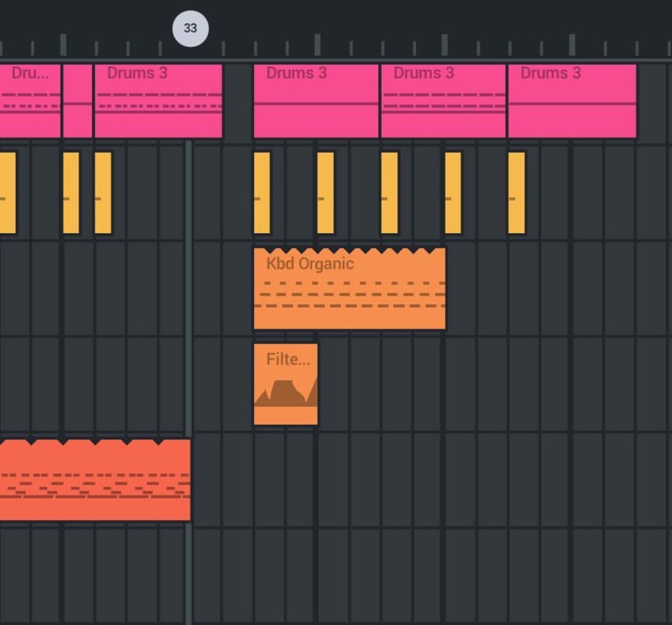This screenshot has width=672, height=625.
Task: Select the rightmost Drums 3 clip
Action: (x=572, y=101)
